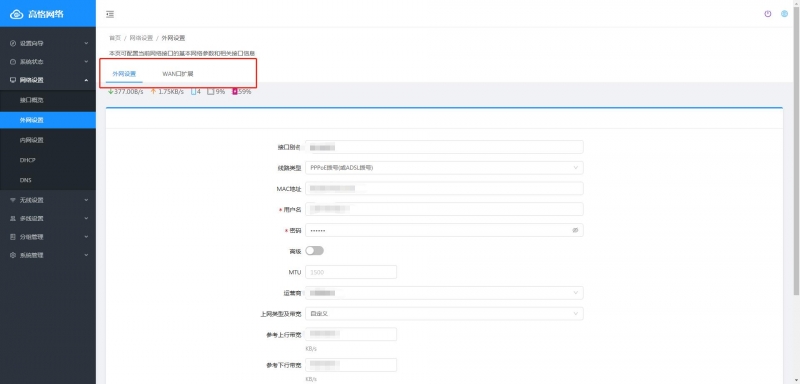Open the 线路类型 PPPoE dropdown
The width and height of the screenshot is (800, 384).
[444, 168]
